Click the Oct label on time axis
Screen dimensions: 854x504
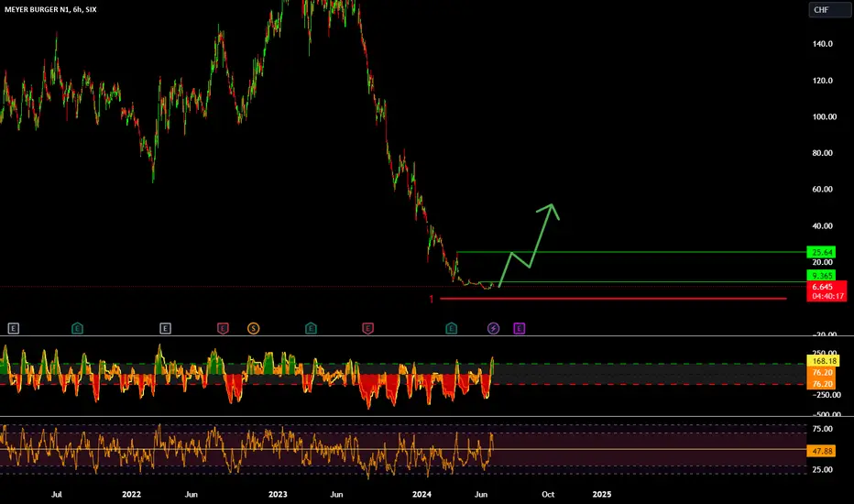coord(548,495)
